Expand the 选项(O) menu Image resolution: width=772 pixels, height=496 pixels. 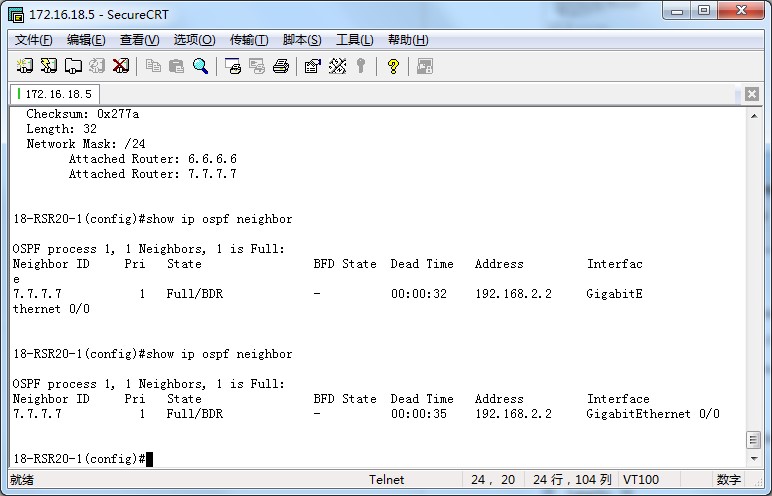pyautogui.click(x=194, y=40)
